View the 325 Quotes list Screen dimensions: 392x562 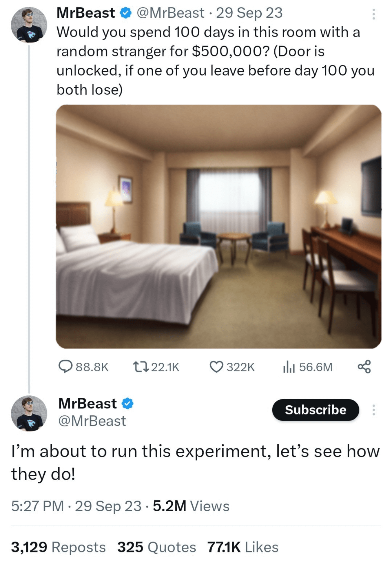(x=156, y=547)
